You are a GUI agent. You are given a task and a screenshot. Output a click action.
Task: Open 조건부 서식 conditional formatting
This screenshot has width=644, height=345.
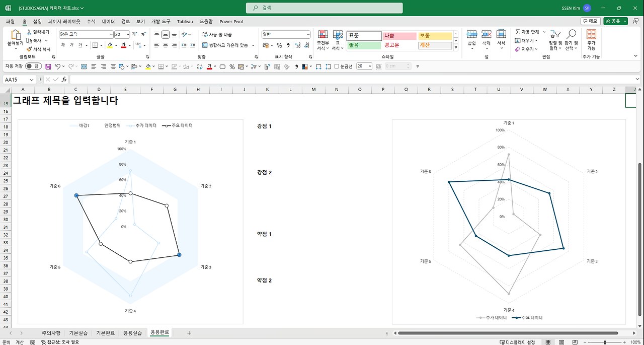click(323, 40)
